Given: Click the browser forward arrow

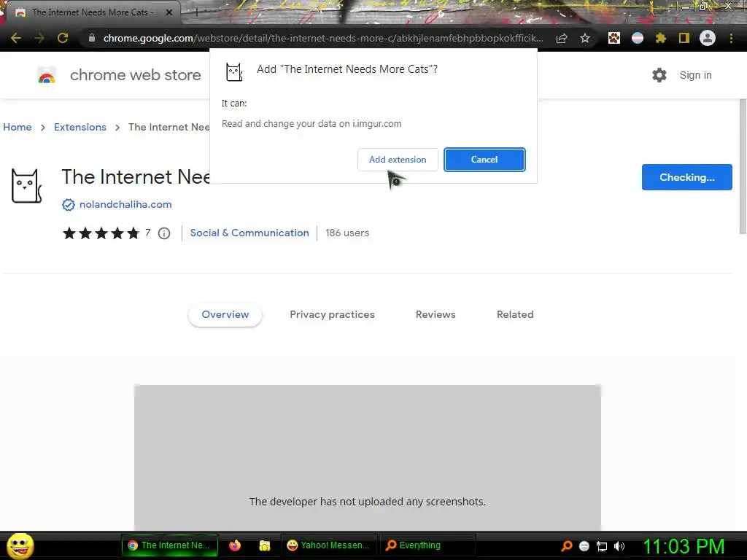Looking at the screenshot, I should pyautogui.click(x=39, y=38).
